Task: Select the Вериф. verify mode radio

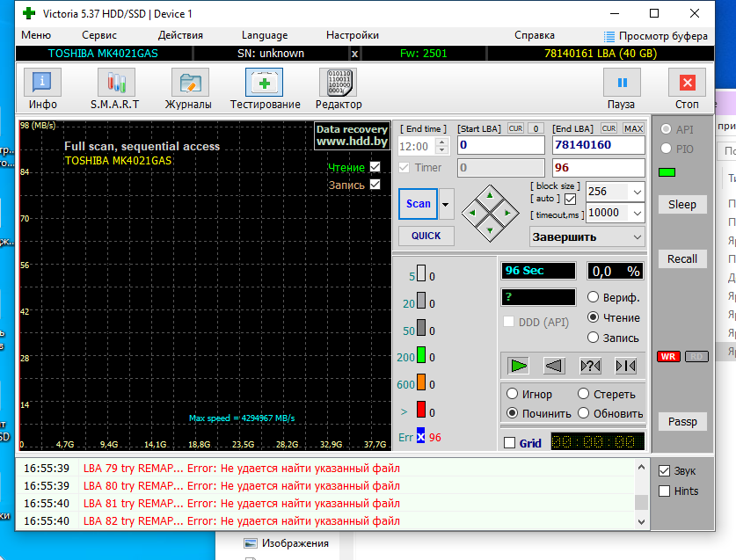Action: 594,297
